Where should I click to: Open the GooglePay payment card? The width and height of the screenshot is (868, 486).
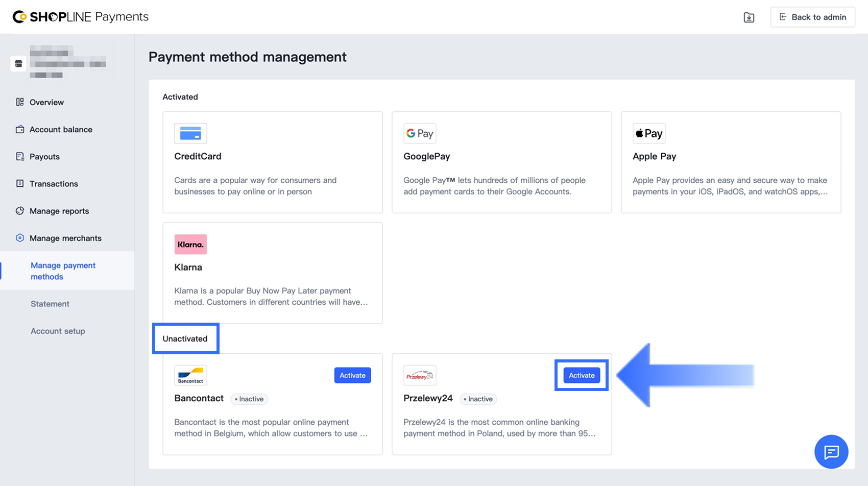click(501, 162)
